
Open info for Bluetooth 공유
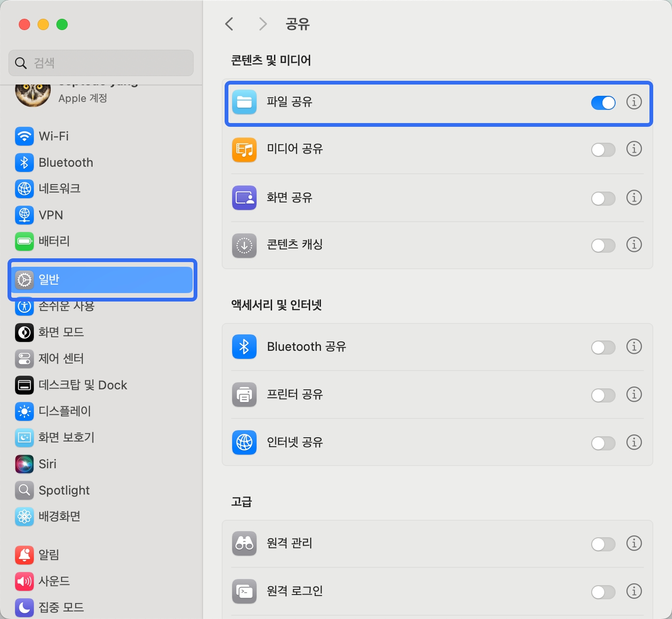(x=634, y=347)
